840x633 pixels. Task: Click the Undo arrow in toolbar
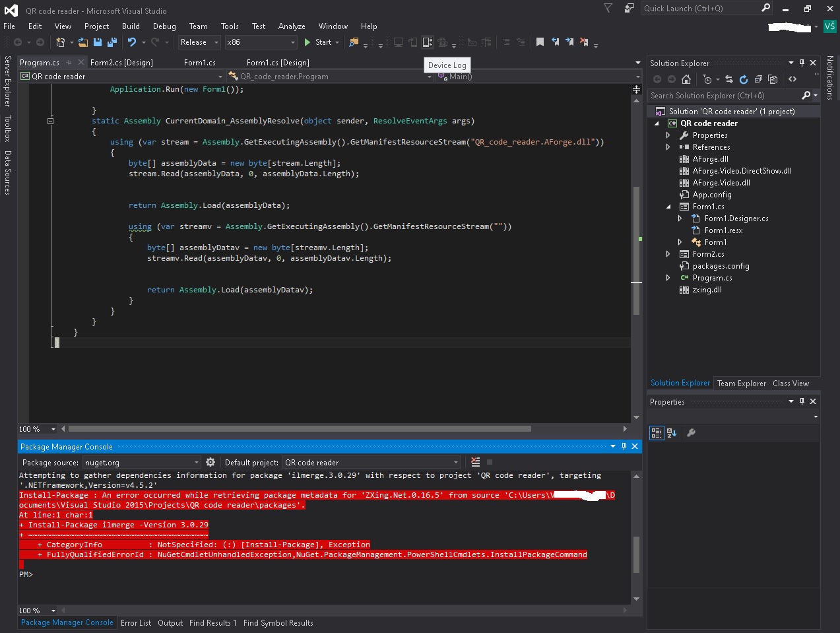[132, 42]
